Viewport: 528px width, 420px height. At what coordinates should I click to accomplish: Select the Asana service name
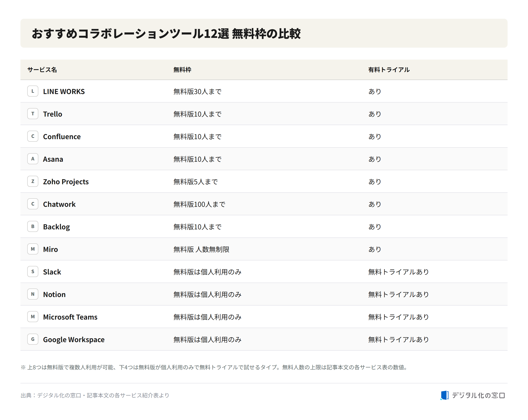[x=53, y=159]
